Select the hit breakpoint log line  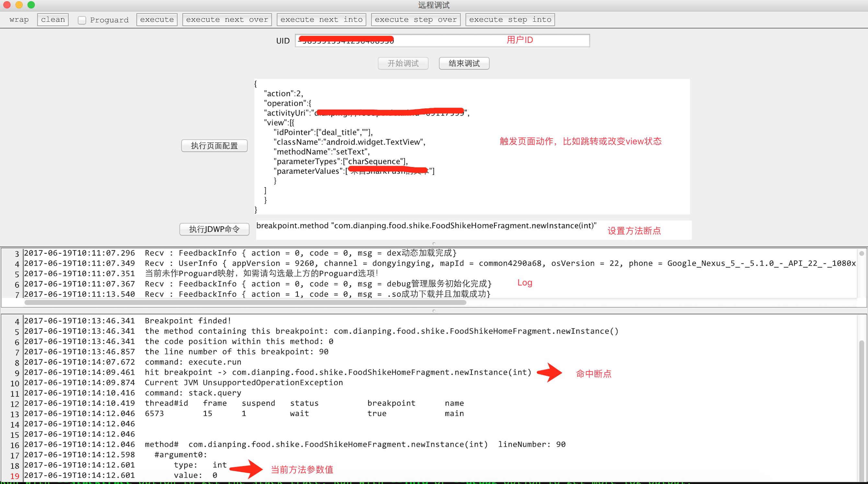pyautogui.click(x=337, y=372)
